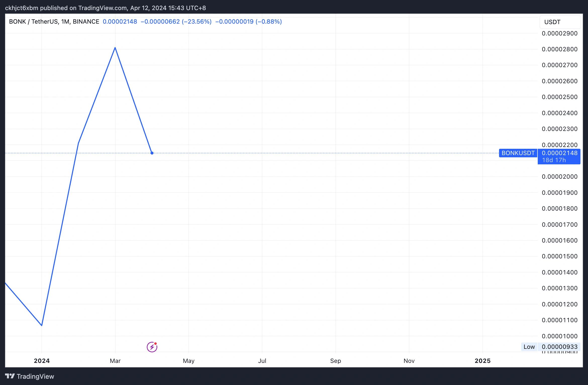The height and width of the screenshot is (385, 588).
Task: Click the Low 0.00000933 price label
Action: coord(551,347)
